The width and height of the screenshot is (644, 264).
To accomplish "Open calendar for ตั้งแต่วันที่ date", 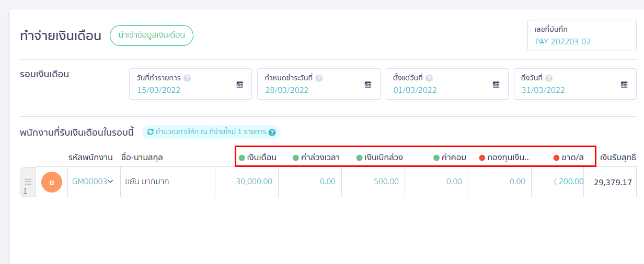I will point(496,85).
